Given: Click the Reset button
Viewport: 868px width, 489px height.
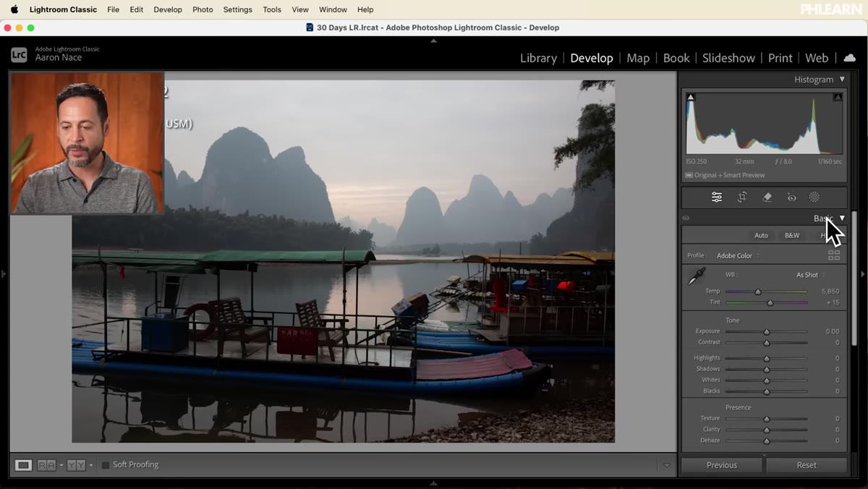Looking at the screenshot, I should (807, 465).
